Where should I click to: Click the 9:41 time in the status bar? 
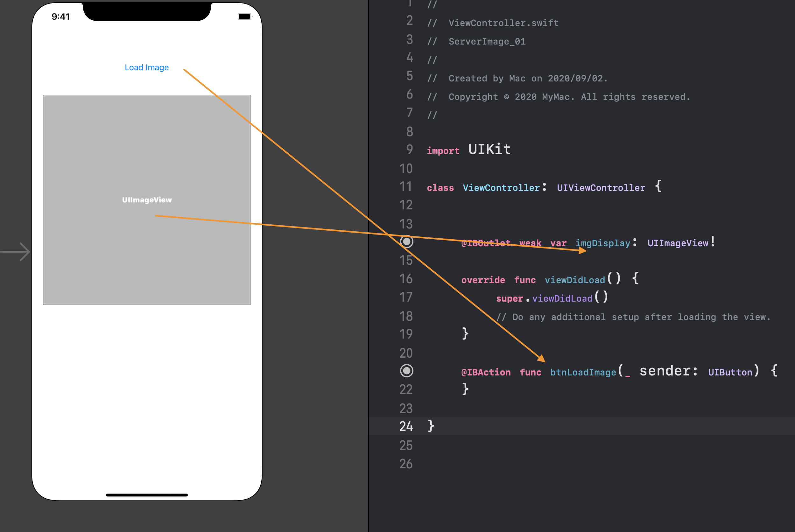61,17
